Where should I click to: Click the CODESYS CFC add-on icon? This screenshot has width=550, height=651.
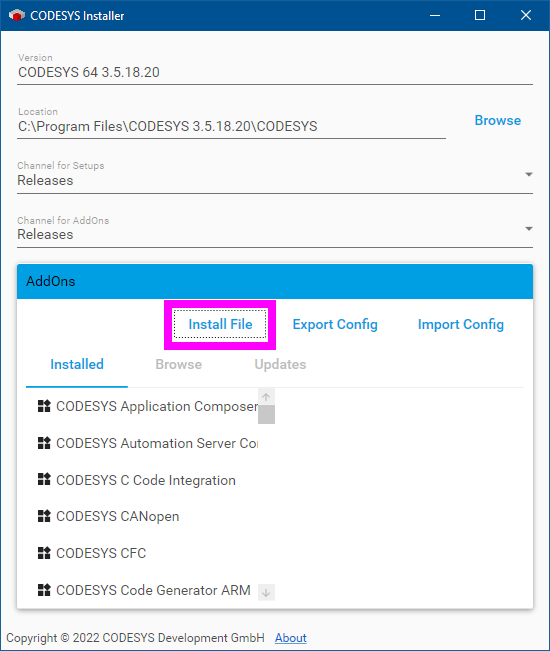coord(44,553)
